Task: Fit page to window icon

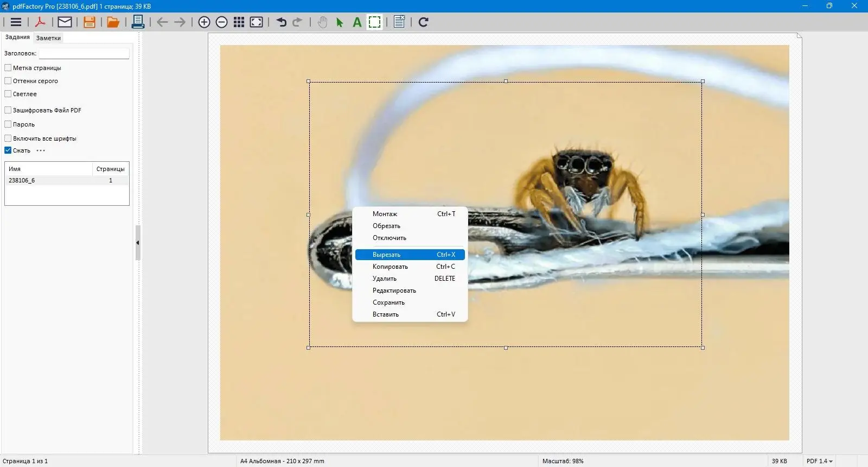Action: click(x=257, y=22)
